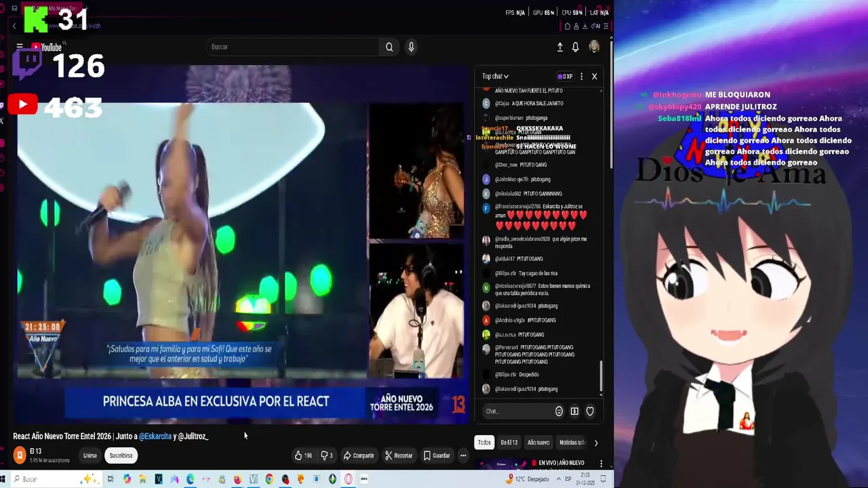The width and height of the screenshot is (868, 488).
Task: Open browser AI assistant icon
Action: point(595,26)
